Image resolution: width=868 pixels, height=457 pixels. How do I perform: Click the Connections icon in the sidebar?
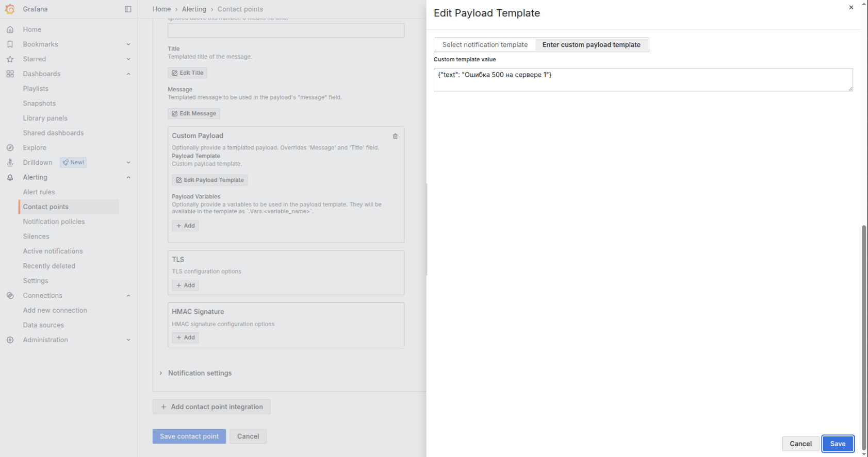point(10,296)
